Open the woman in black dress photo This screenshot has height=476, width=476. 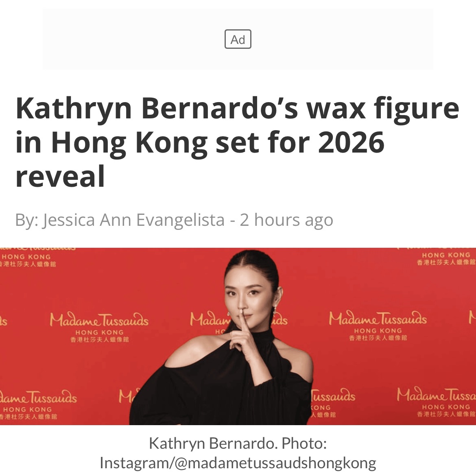(x=238, y=336)
